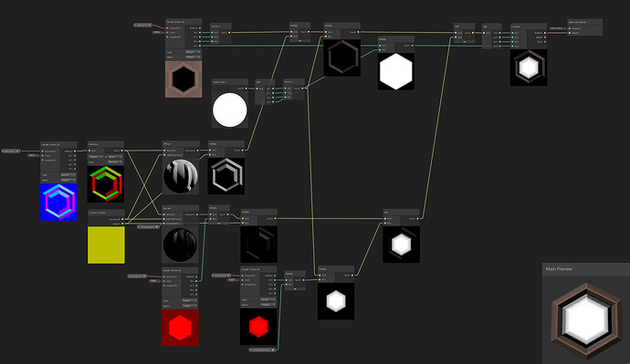Click the RGBA output port of normal map node

click(75, 151)
